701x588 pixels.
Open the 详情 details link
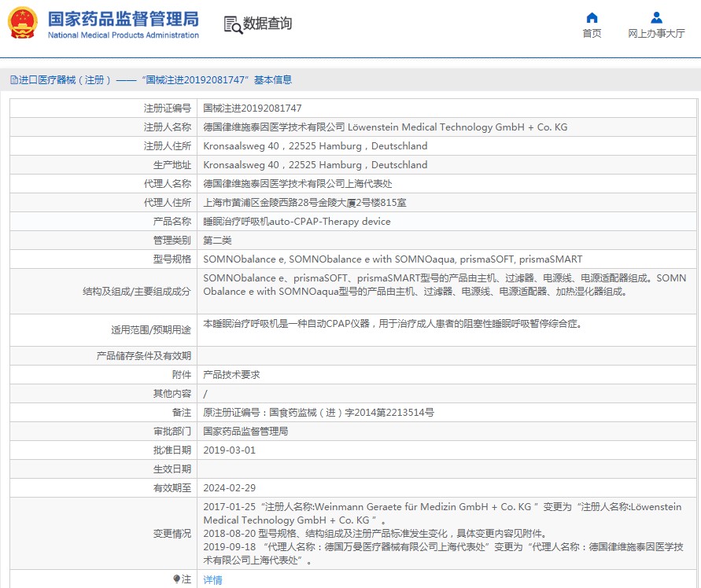[x=212, y=580]
